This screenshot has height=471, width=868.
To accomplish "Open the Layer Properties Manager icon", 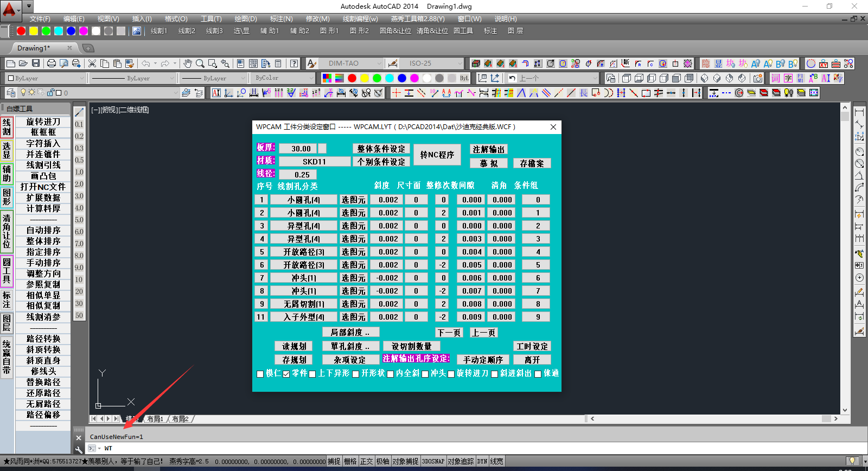I will [10, 93].
